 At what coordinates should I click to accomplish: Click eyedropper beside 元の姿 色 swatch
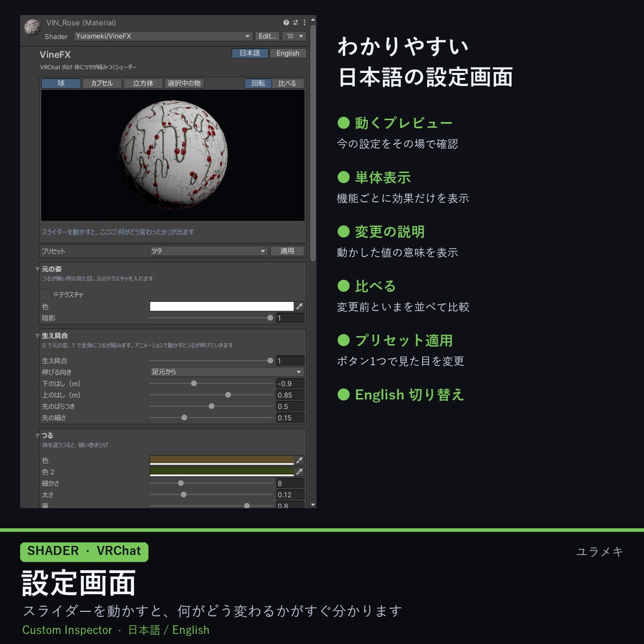[x=300, y=306]
